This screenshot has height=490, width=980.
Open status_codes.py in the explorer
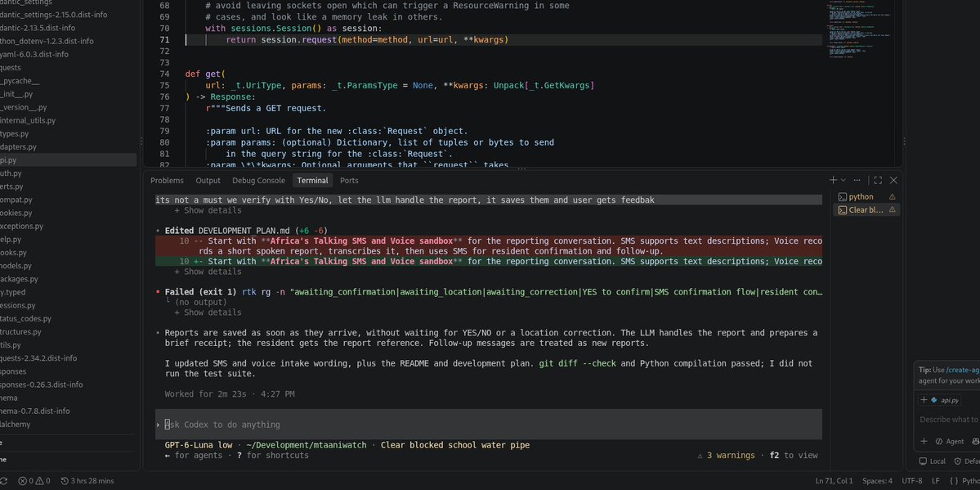(x=25, y=318)
